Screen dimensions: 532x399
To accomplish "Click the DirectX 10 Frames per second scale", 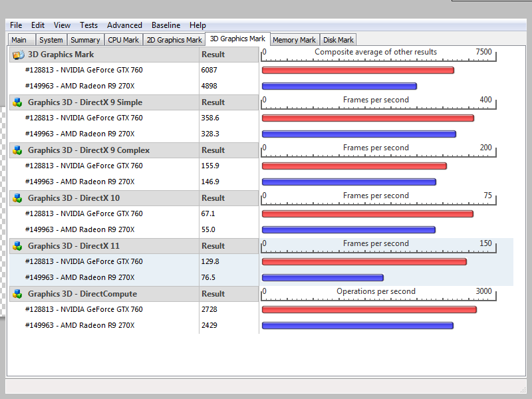I will point(378,198).
